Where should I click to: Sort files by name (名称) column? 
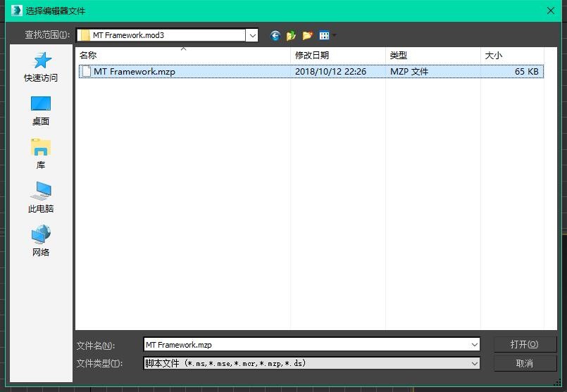click(x=183, y=55)
